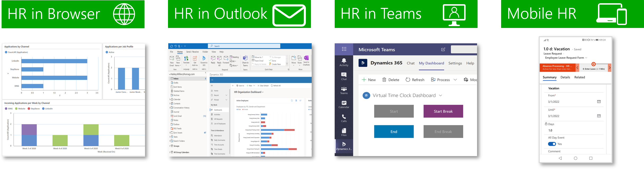Expand the Employee Leave Request Form chevron
The image size is (644, 169).
click(586, 58)
